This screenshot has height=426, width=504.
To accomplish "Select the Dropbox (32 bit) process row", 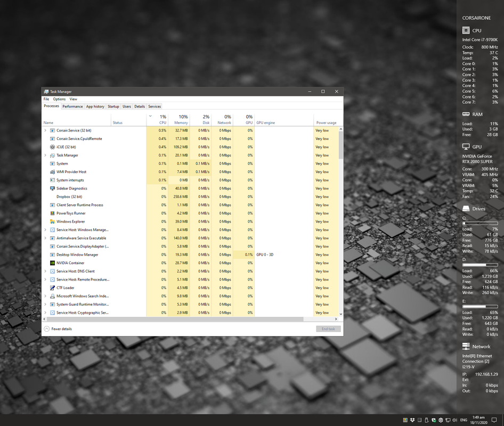I will (191, 196).
